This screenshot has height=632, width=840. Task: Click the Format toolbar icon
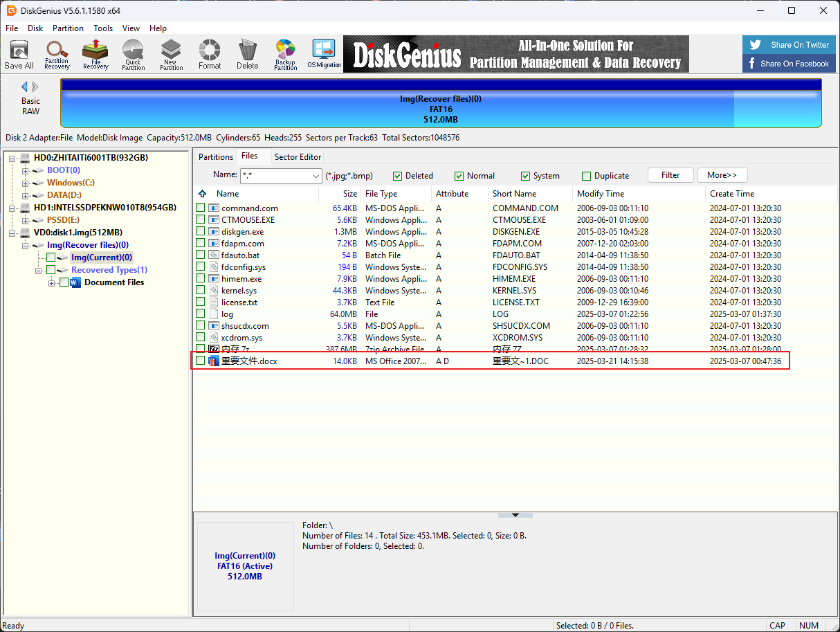(x=209, y=54)
